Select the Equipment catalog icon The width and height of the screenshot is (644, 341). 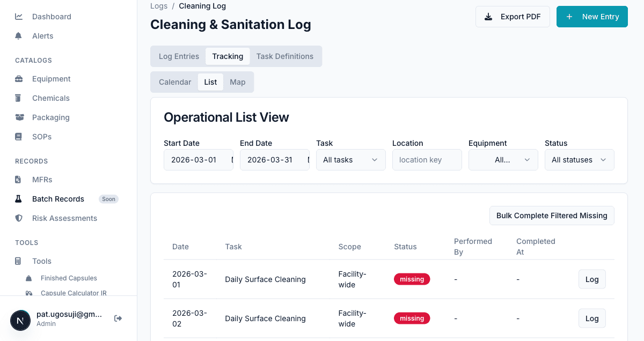[19, 78]
